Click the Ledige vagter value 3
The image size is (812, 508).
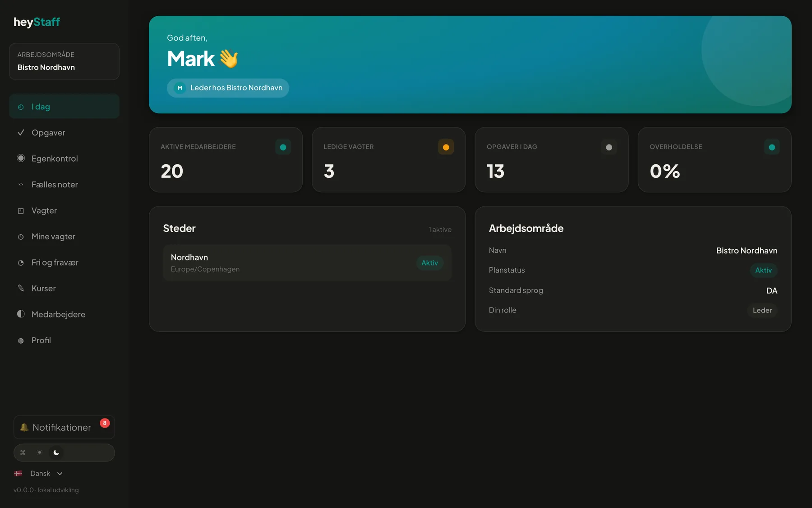coord(329,171)
